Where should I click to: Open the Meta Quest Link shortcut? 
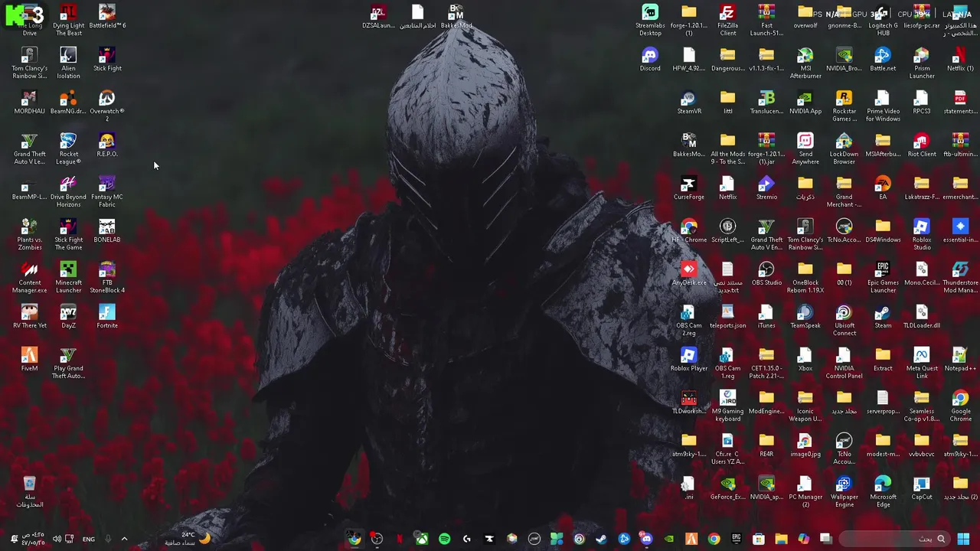click(922, 364)
